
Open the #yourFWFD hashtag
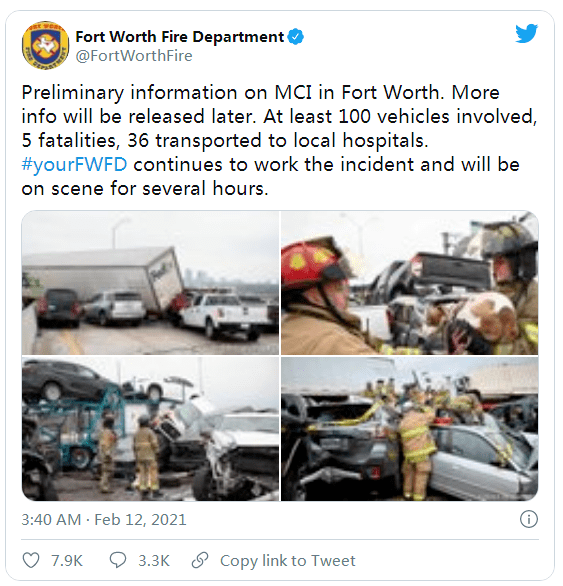pos(74,165)
